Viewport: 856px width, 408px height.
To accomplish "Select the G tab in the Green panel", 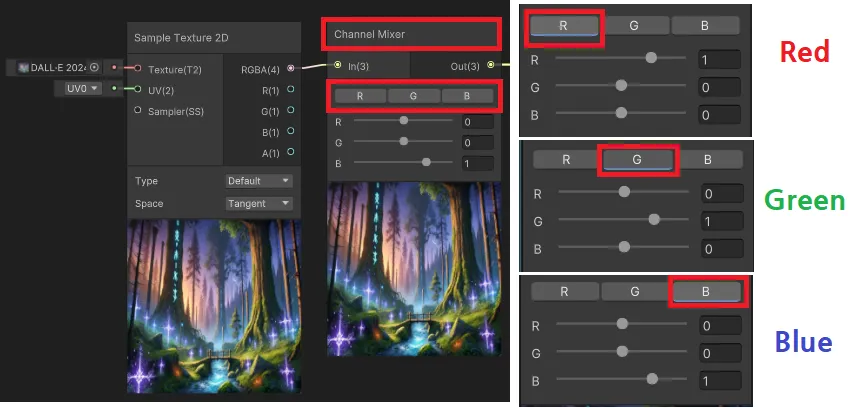I will 637,160.
